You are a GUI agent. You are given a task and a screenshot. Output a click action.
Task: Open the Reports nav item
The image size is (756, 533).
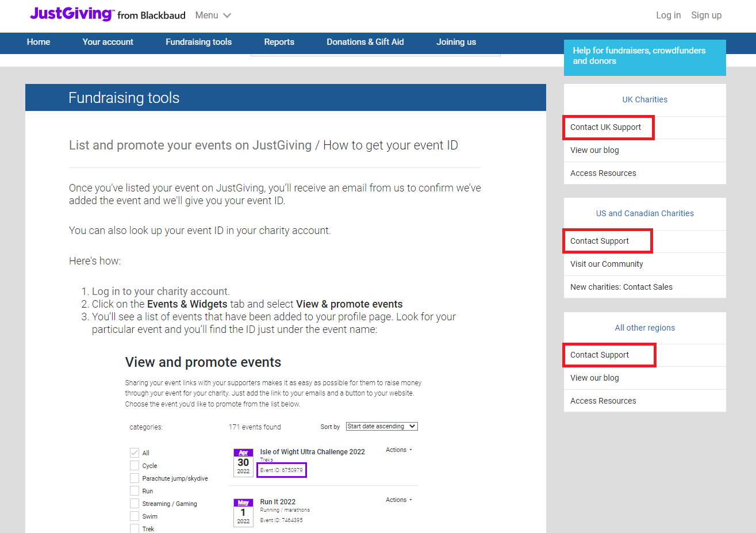[x=279, y=42]
